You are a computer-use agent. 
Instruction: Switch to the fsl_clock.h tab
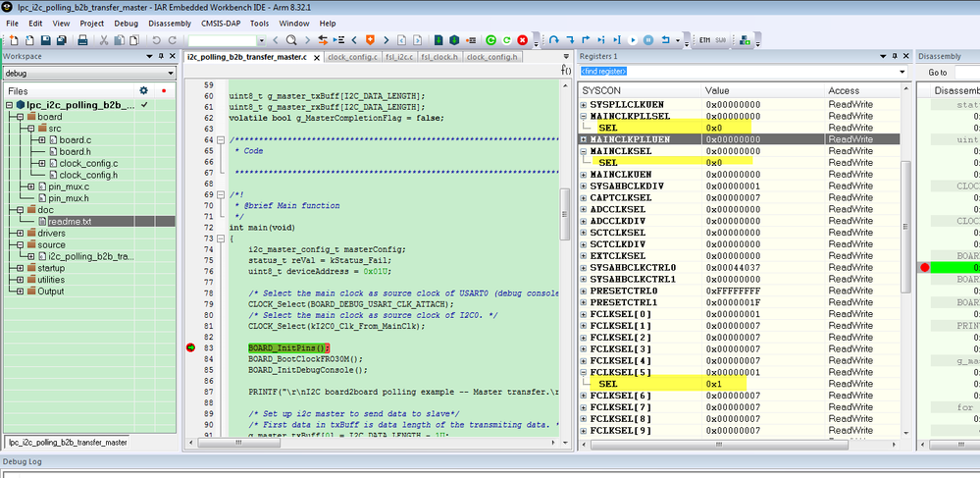pos(440,57)
